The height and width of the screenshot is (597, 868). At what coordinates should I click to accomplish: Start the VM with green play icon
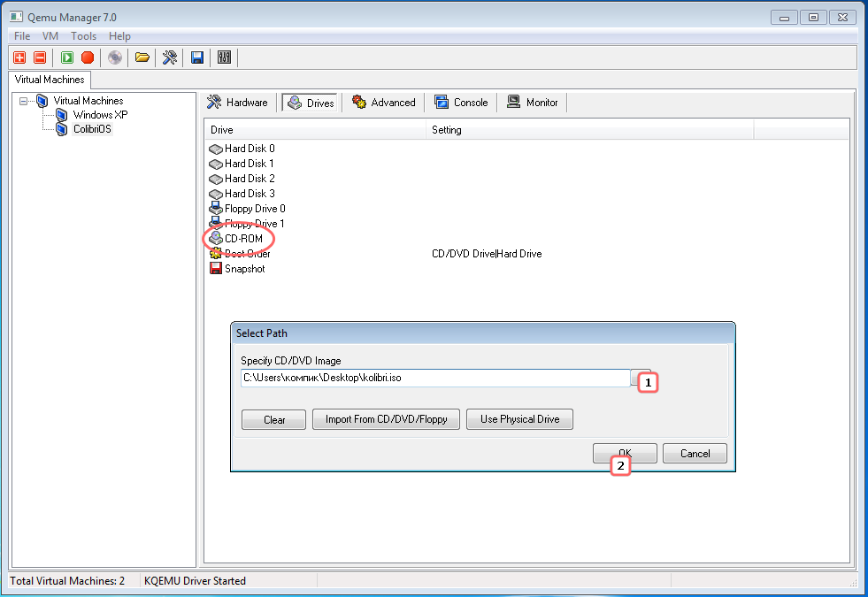click(67, 57)
